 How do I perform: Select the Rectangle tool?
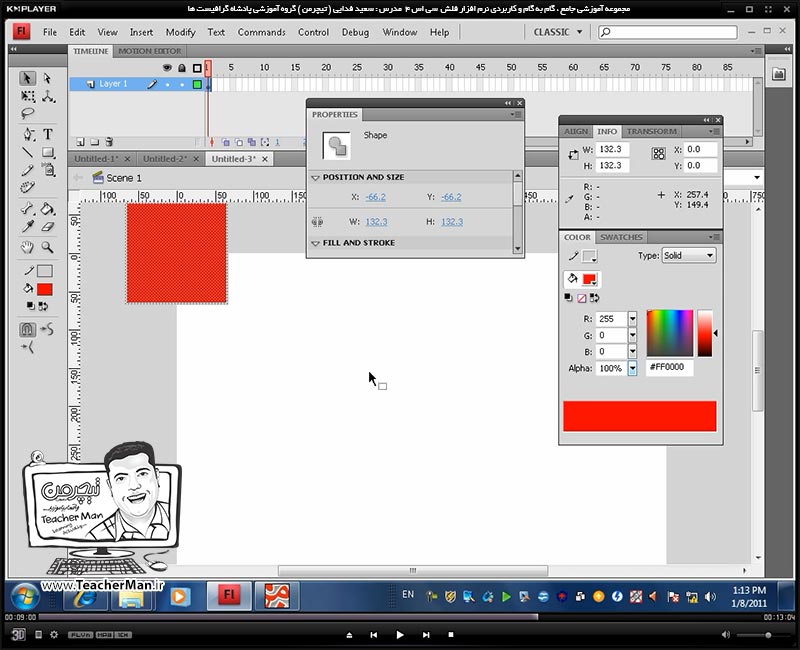(48, 152)
